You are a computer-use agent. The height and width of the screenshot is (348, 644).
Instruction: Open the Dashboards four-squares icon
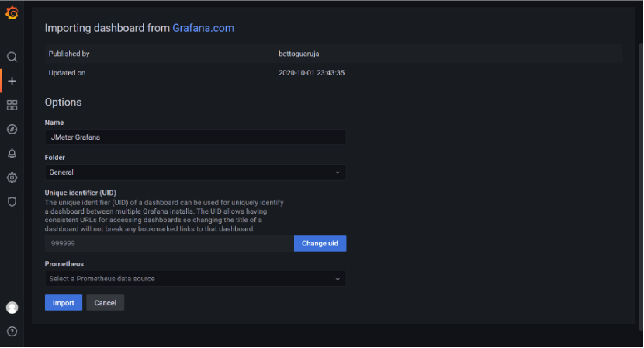(x=12, y=106)
